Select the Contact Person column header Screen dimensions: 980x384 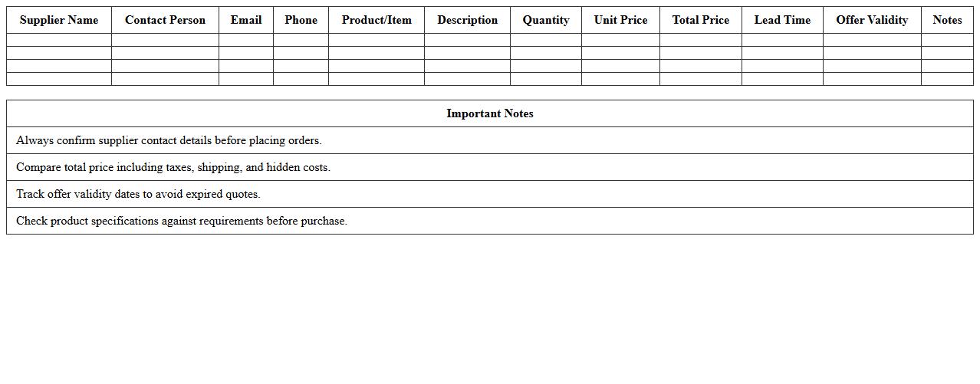(165, 20)
